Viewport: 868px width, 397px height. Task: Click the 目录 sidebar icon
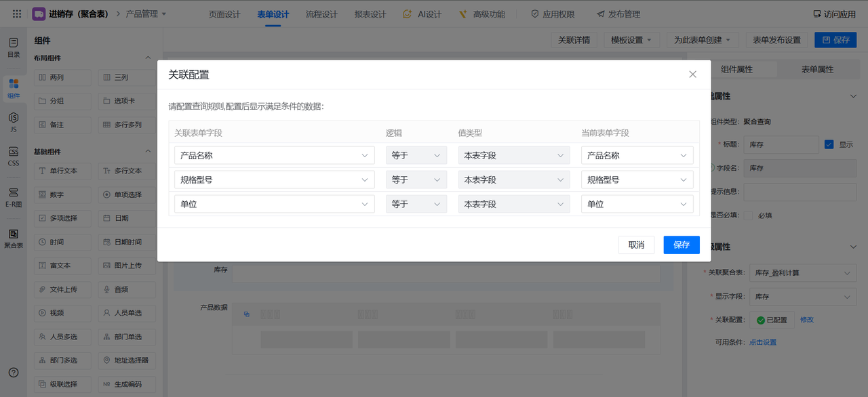tap(14, 47)
